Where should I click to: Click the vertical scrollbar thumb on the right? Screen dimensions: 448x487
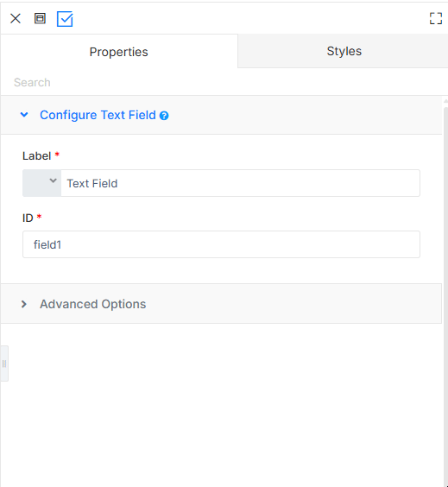click(x=445, y=295)
